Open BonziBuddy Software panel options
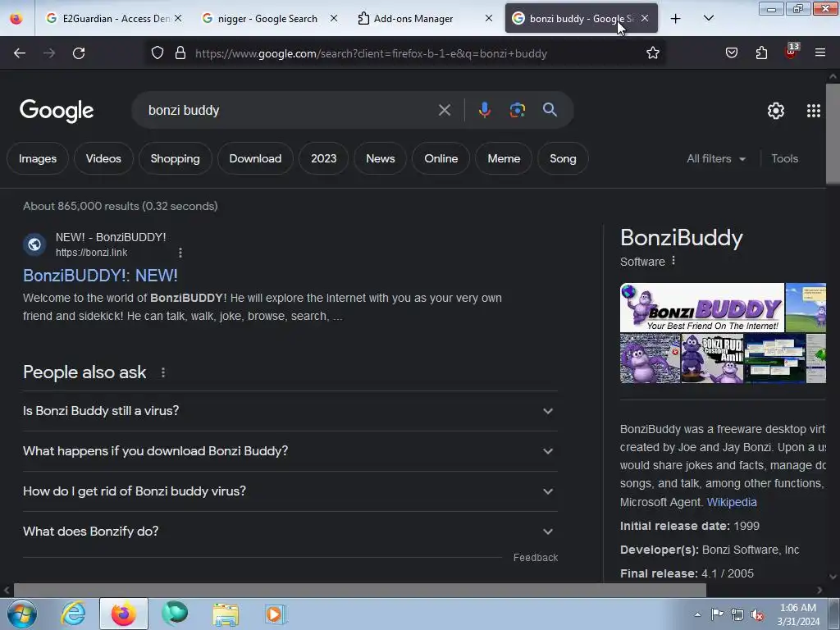 click(673, 261)
